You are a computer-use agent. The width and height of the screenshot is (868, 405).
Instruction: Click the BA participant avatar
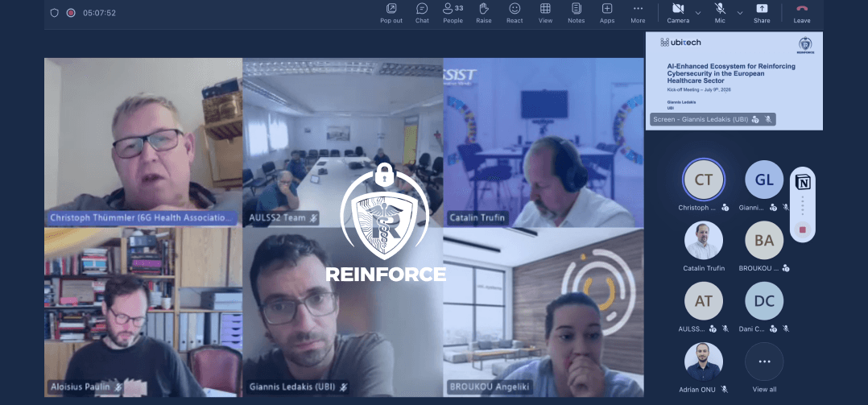tap(764, 240)
